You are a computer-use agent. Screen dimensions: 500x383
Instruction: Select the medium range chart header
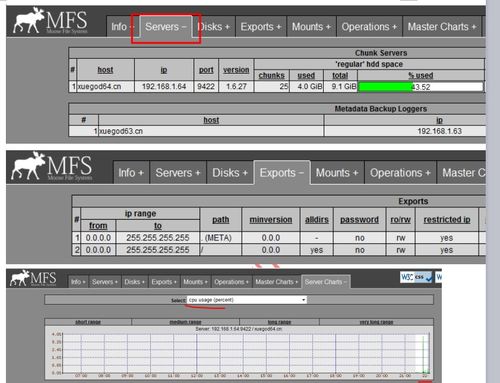point(185,322)
